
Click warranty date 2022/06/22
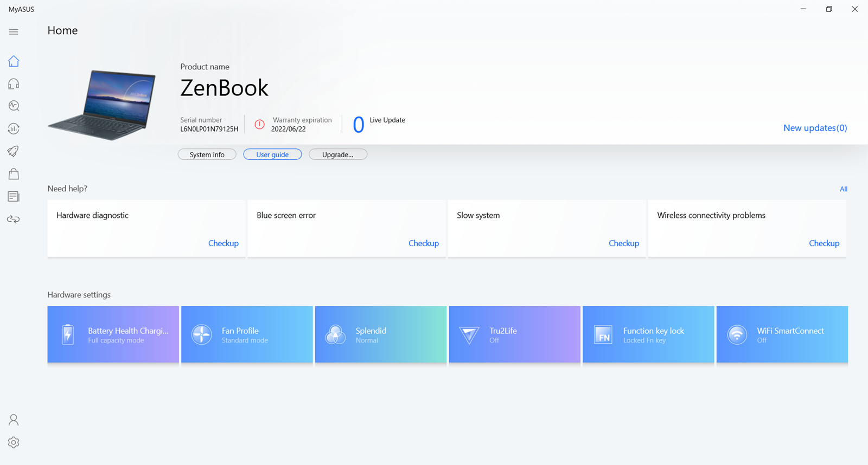pyautogui.click(x=288, y=129)
